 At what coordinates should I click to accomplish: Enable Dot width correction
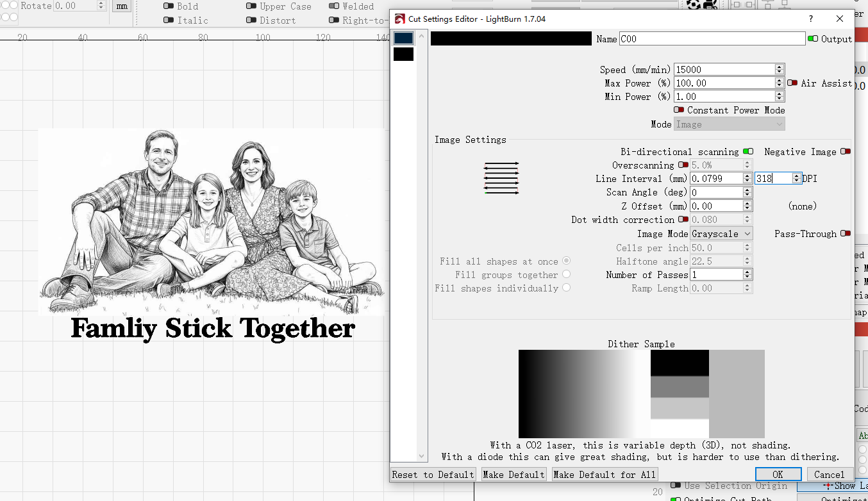[683, 220]
